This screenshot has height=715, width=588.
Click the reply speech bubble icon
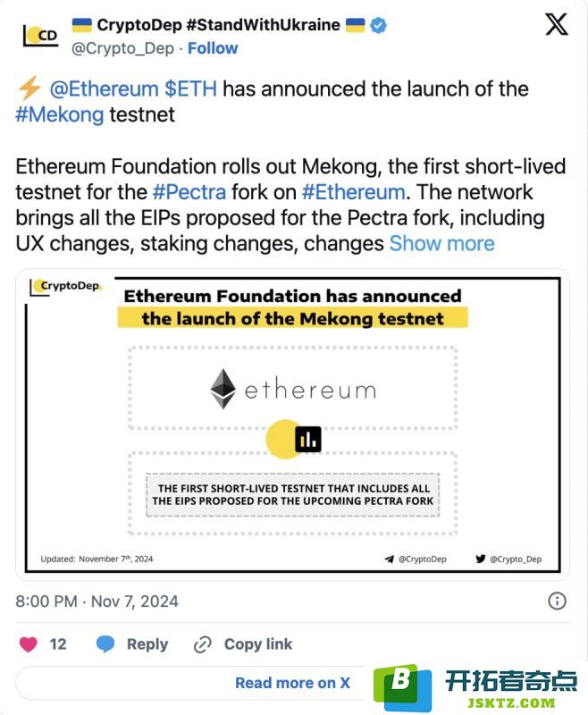(105, 643)
